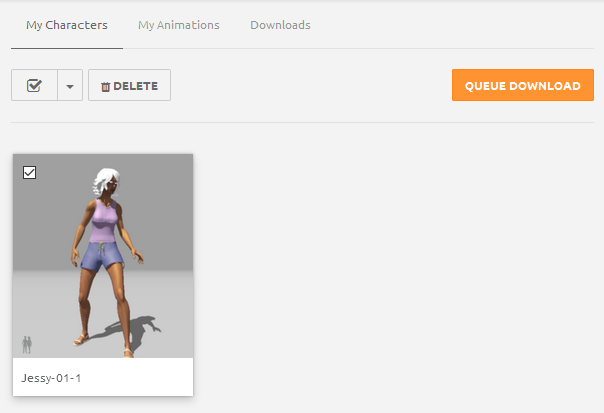Toggle the select-all checkbox button
The height and width of the screenshot is (413, 604).
point(34,85)
